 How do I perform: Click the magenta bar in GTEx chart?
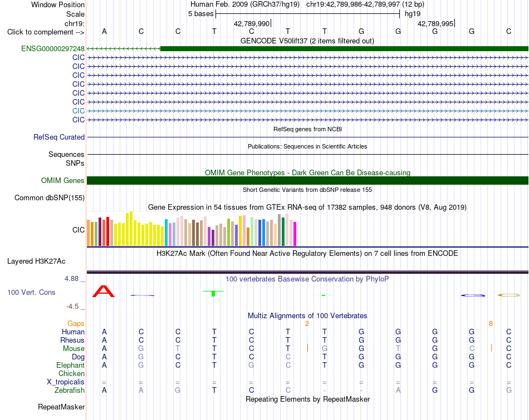pos(295,234)
